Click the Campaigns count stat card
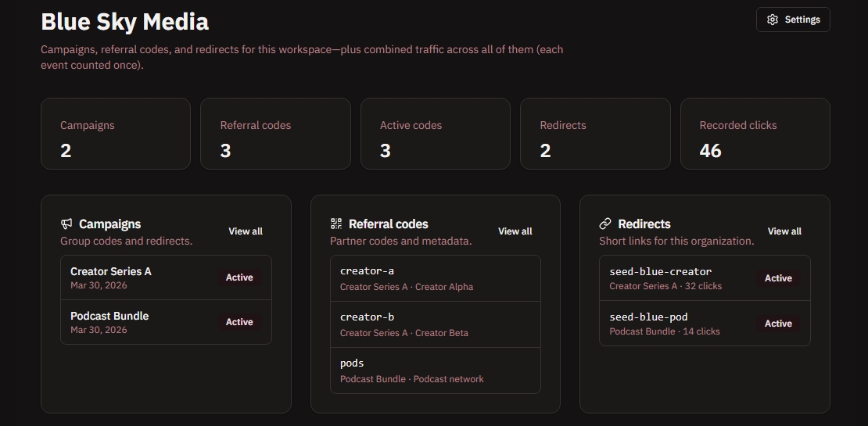This screenshot has height=426, width=868. coord(115,134)
